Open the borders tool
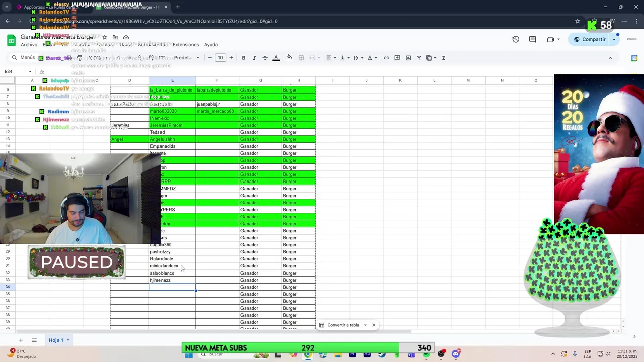644x362 pixels. coord(301,58)
